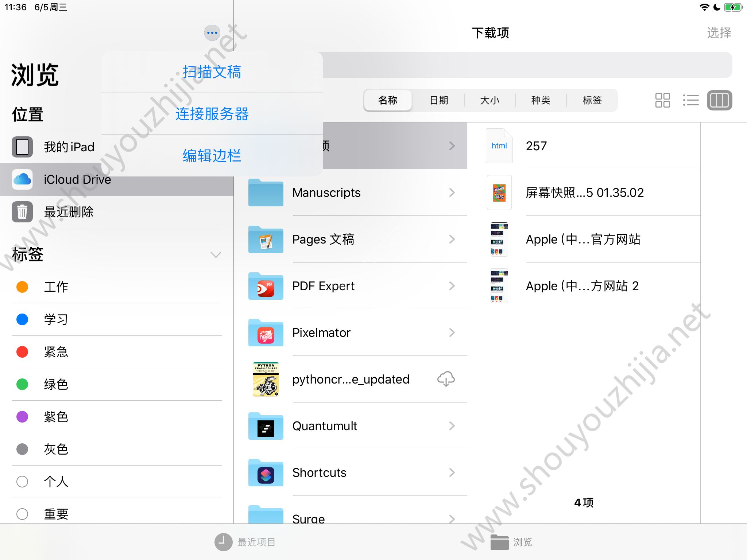Open the Pages 文稿 folder icon
Image resolution: width=747 pixels, height=560 pixels.
pos(266,239)
